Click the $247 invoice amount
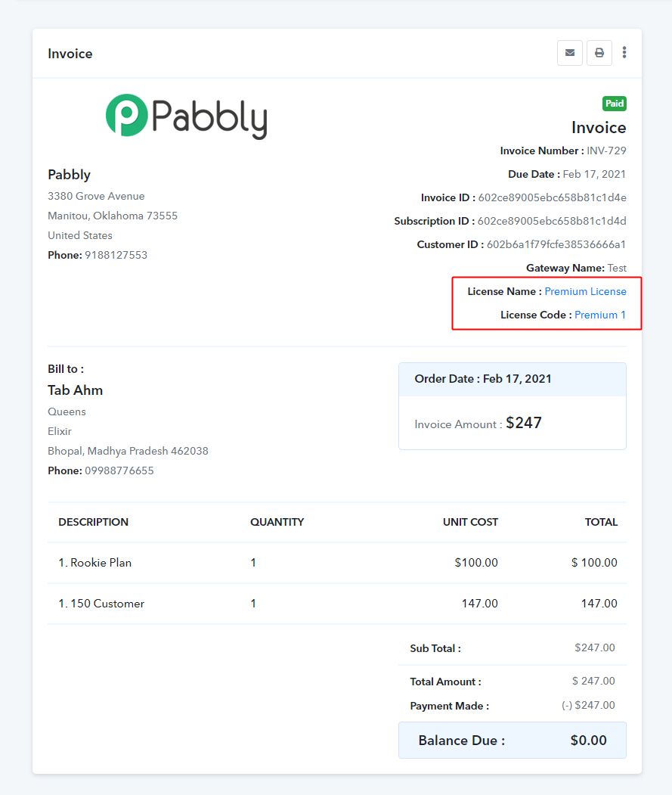The width and height of the screenshot is (672, 795). point(524,423)
